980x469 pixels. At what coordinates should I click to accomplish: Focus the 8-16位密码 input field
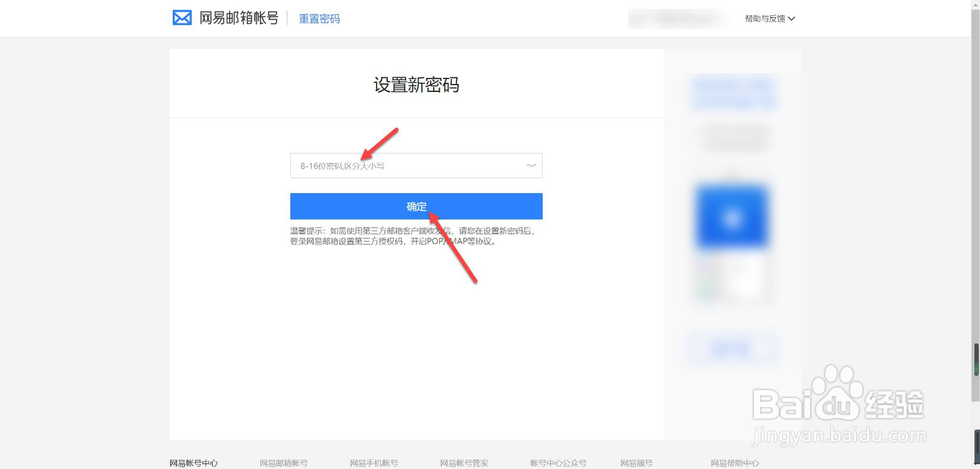pyautogui.click(x=417, y=166)
